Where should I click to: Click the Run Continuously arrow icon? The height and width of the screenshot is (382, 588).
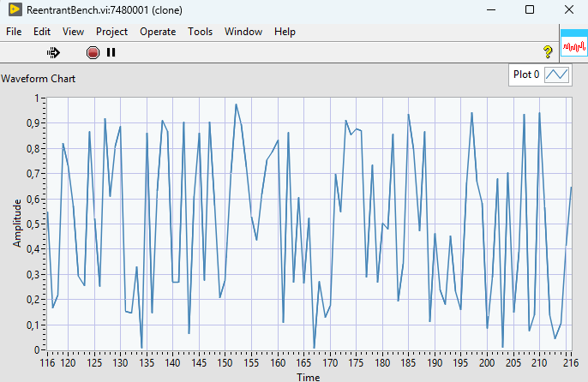coord(53,52)
